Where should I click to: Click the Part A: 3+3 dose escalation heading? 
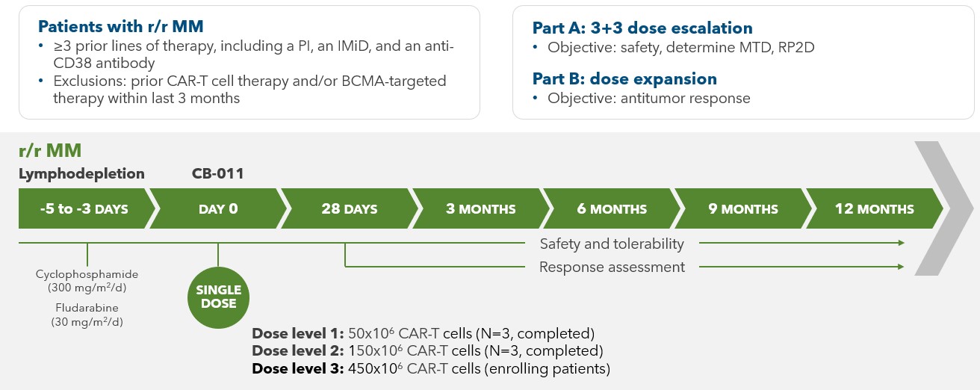(642, 28)
